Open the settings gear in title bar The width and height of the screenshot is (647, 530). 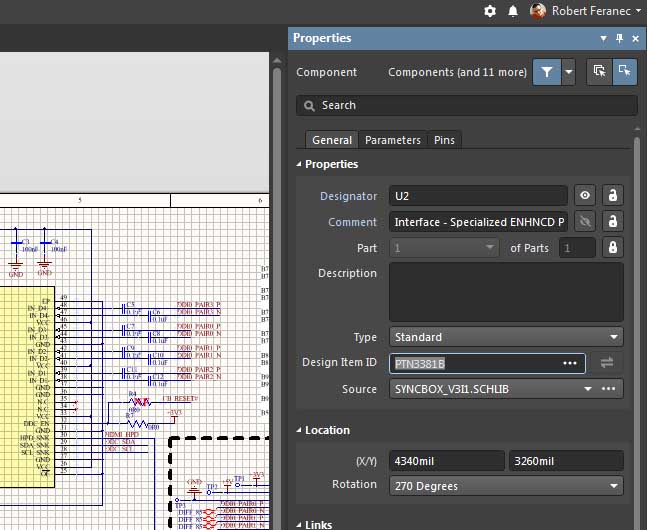490,11
